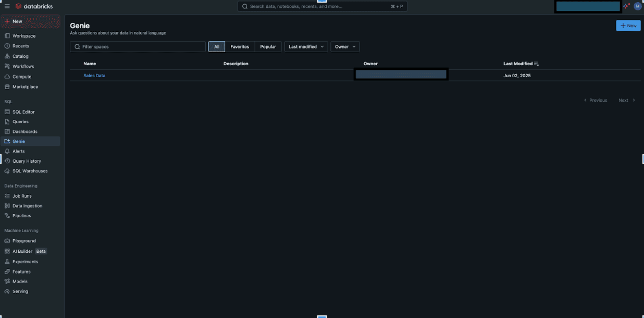This screenshot has height=318, width=644.
Task: Click the Serving sidebar icon
Action: click(7, 291)
